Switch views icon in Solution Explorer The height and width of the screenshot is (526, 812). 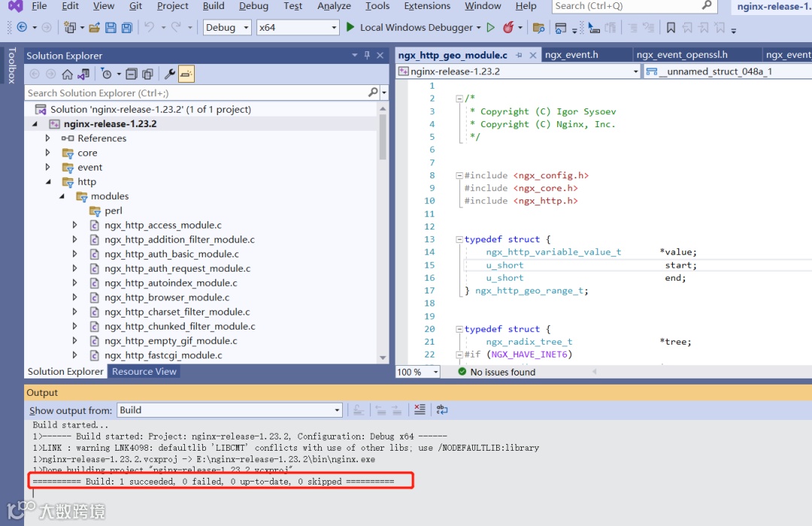83,74
